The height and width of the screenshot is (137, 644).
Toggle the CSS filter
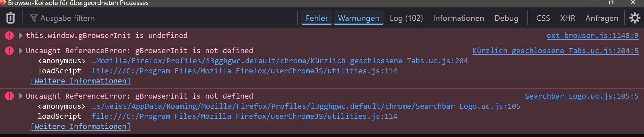pos(543,18)
